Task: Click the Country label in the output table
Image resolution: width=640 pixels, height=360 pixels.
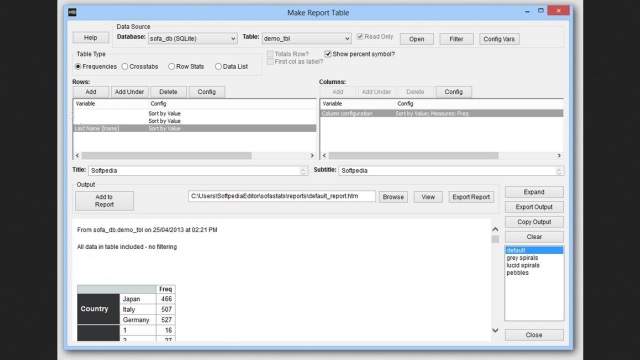Action: [x=98, y=309]
